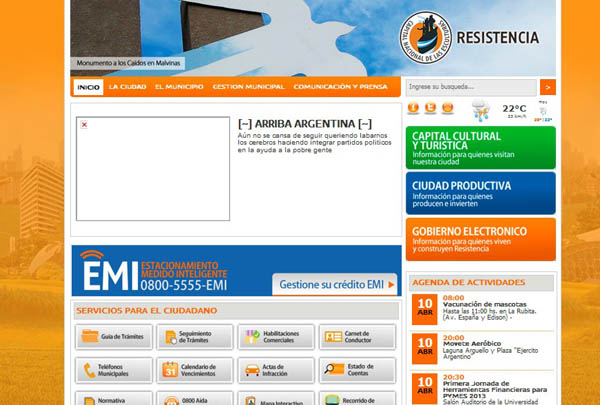Open Actas de Infracción service
The width and height of the screenshot is (600, 405).
coord(276,370)
